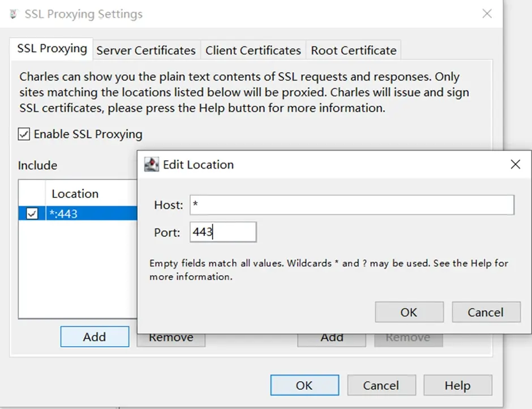This screenshot has width=532, height=409.
Task: Click the Edit Location dialog title icon
Action: click(152, 165)
